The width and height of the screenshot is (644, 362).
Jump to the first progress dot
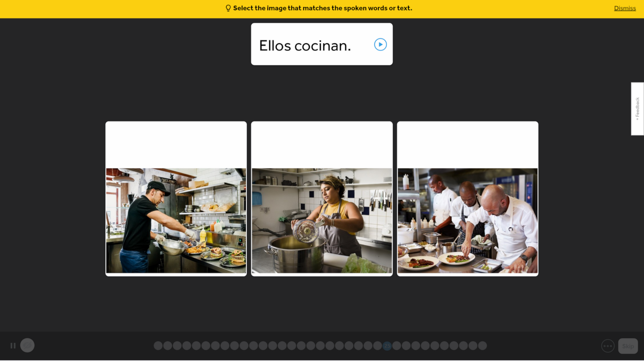point(158,345)
